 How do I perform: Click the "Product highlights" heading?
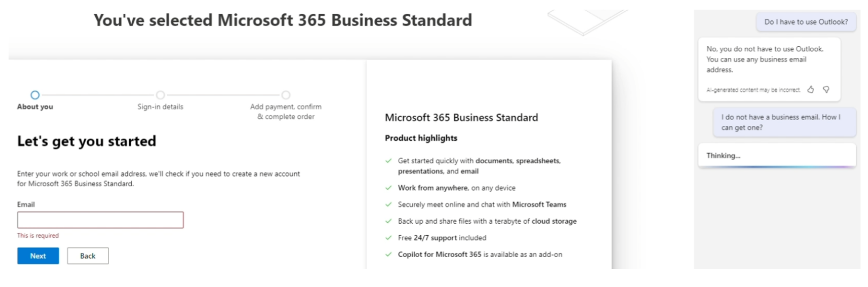click(x=421, y=138)
